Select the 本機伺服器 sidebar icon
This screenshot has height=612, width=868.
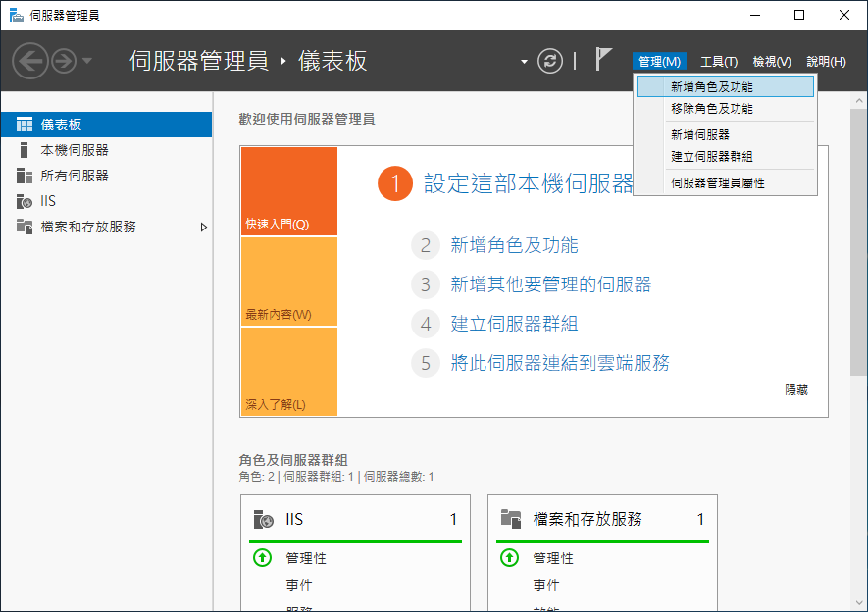(x=24, y=150)
